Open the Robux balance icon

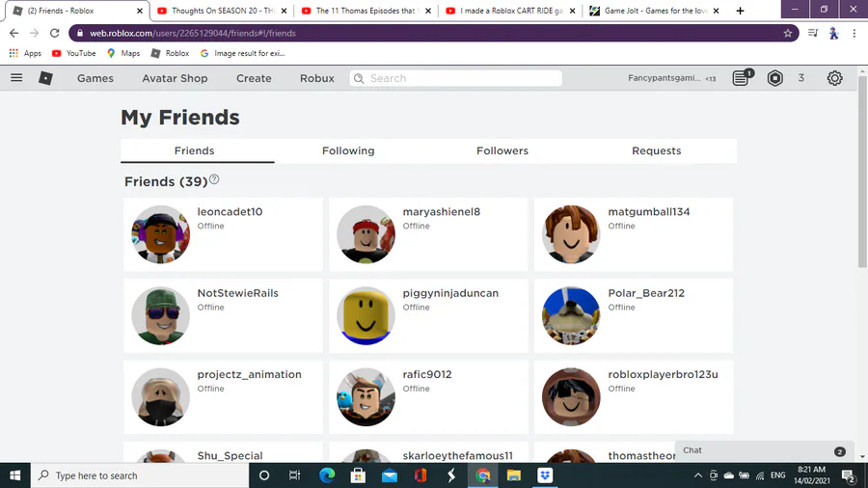[x=775, y=78]
